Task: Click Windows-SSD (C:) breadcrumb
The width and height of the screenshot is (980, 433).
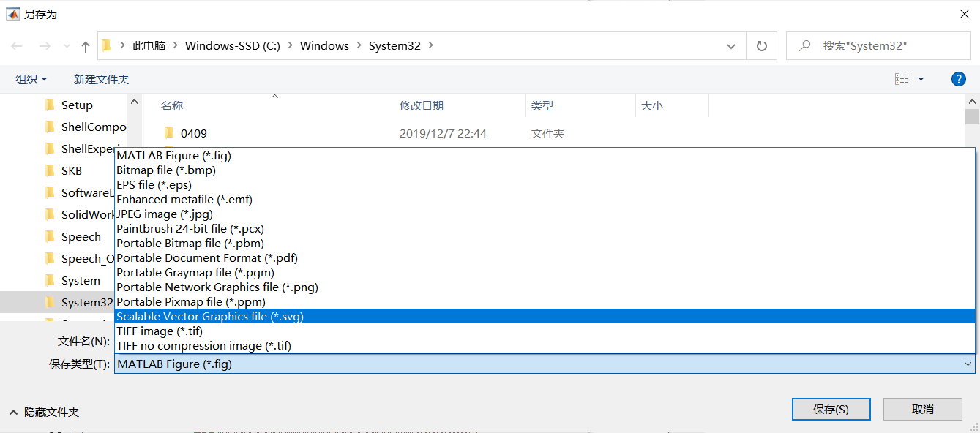Action: (233, 45)
